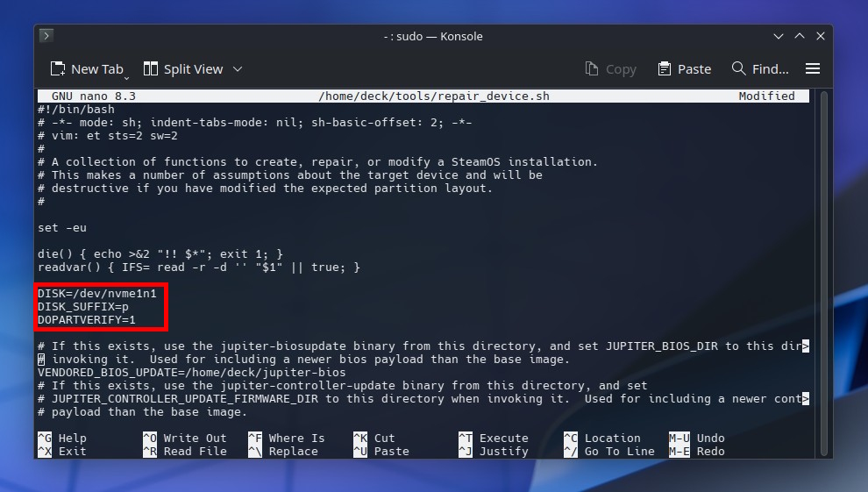Click the die() function line
Image resolution: width=868 pixels, height=492 pixels.
(160, 254)
